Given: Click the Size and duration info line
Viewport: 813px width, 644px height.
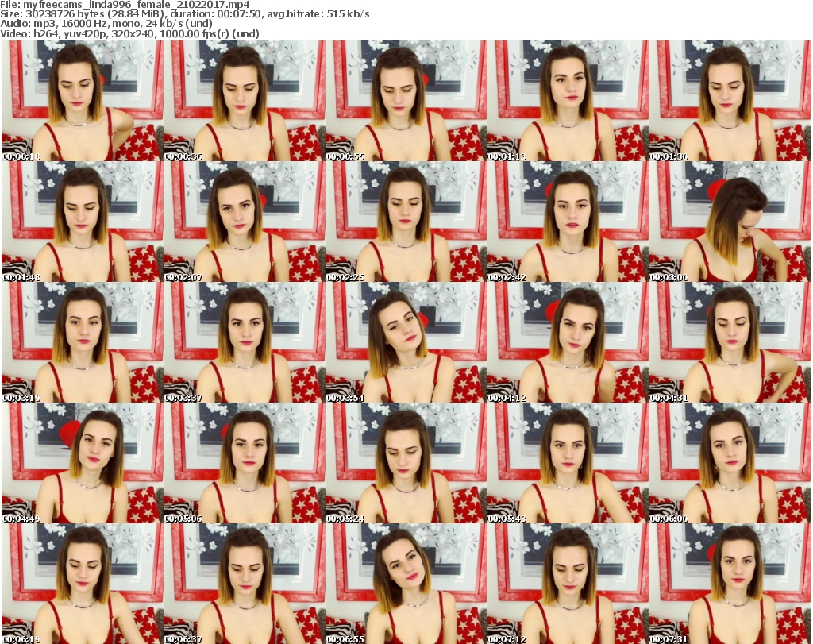Looking at the screenshot, I should pos(185,14).
